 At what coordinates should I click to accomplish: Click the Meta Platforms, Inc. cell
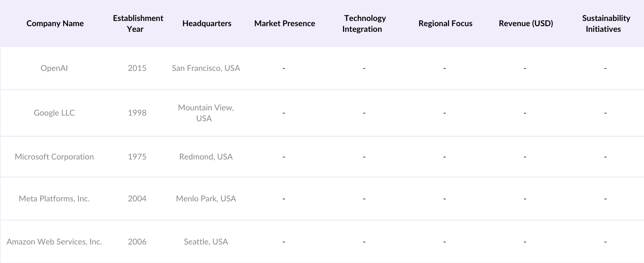point(54,199)
